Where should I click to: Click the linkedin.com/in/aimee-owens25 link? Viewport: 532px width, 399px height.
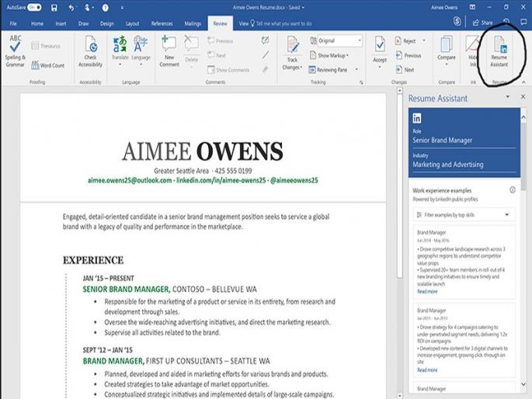[221, 180]
